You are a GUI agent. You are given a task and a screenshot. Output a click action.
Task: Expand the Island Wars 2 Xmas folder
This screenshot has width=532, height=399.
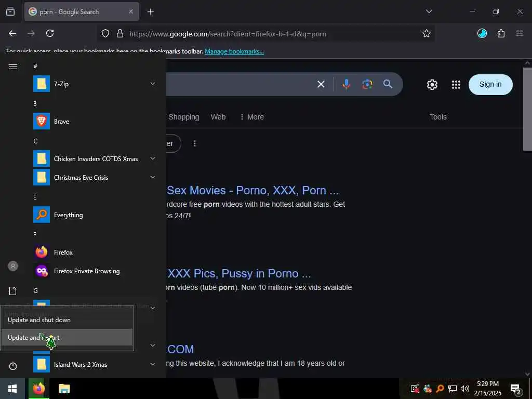click(153, 364)
